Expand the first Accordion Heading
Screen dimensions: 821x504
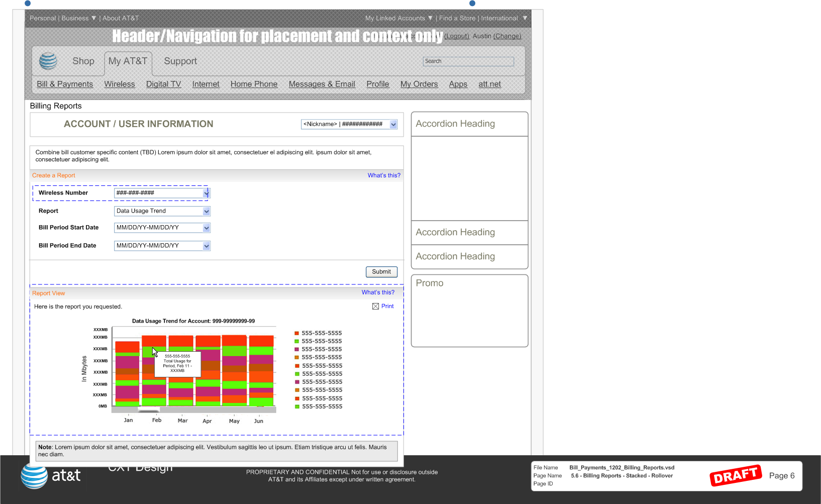pyautogui.click(x=469, y=124)
